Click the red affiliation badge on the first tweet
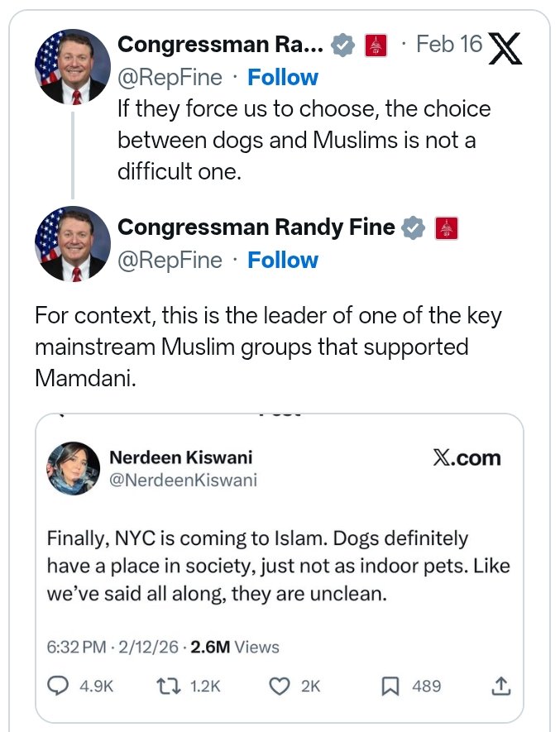The width and height of the screenshot is (560, 732). 374,45
